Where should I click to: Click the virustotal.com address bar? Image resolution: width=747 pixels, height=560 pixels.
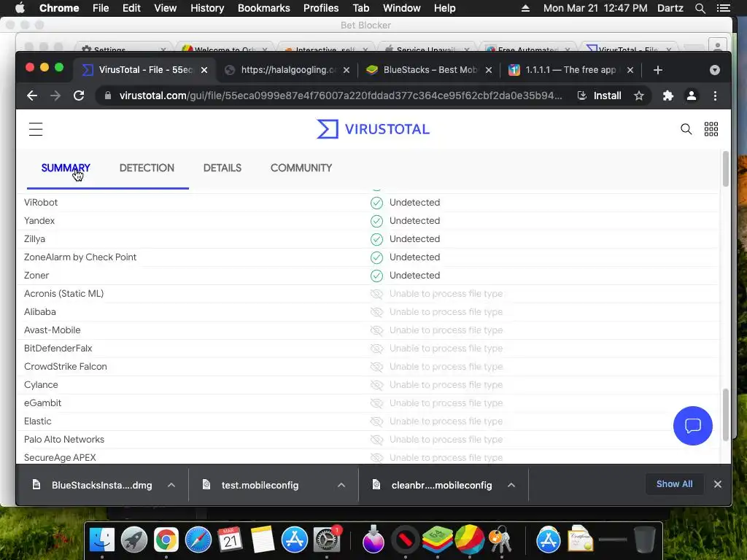tap(340, 96)
